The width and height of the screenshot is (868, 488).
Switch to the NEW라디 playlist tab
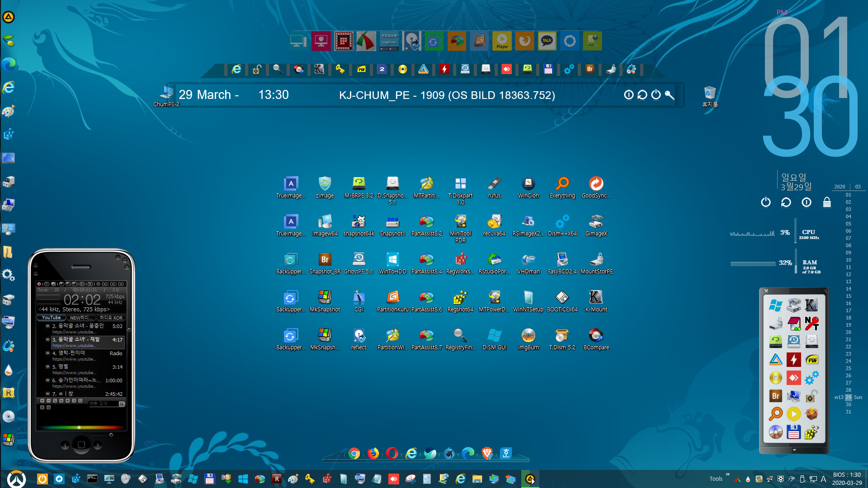(80, 318)
